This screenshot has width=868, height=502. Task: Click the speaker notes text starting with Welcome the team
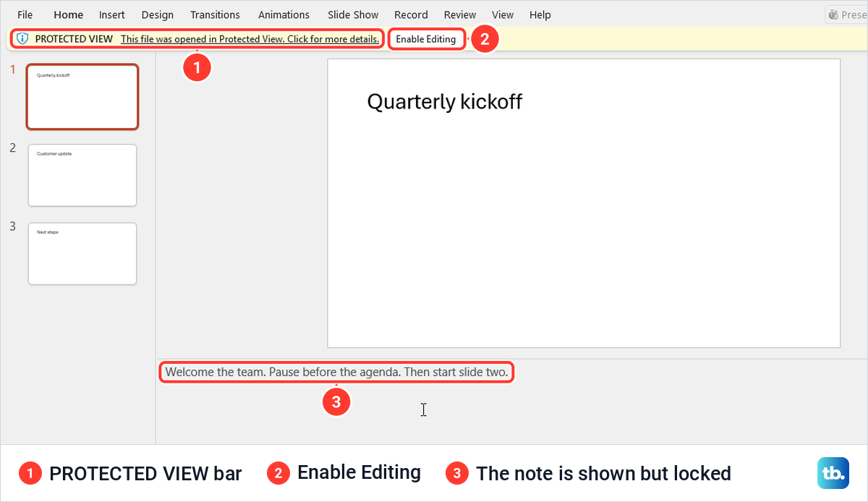point(336,373)
